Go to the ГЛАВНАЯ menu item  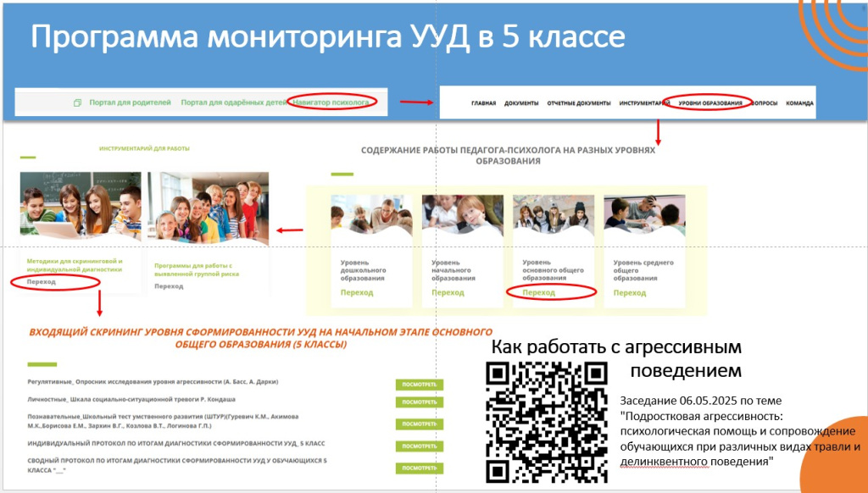(483, 103)
